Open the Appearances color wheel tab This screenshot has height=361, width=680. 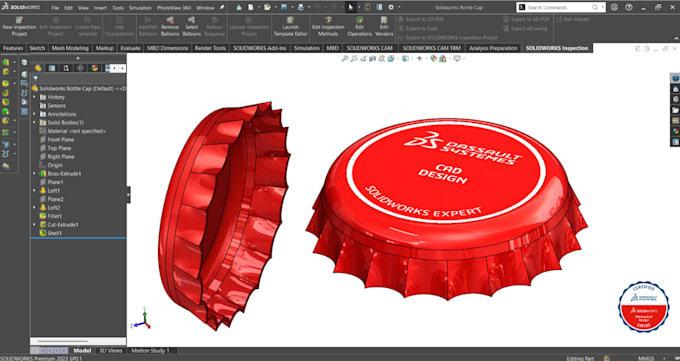point(95,68)
